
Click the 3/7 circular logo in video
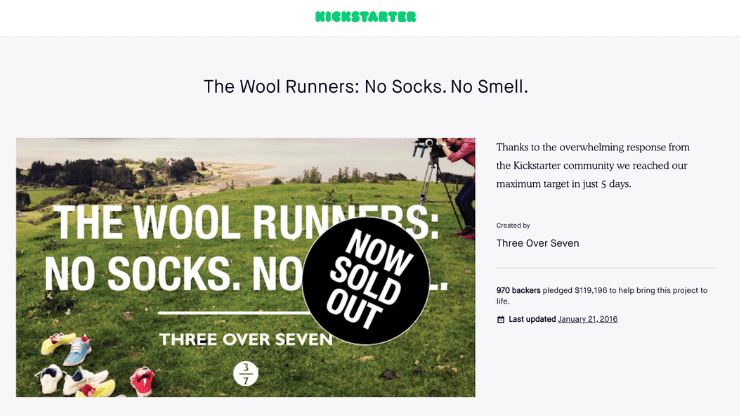pos(245,374)
